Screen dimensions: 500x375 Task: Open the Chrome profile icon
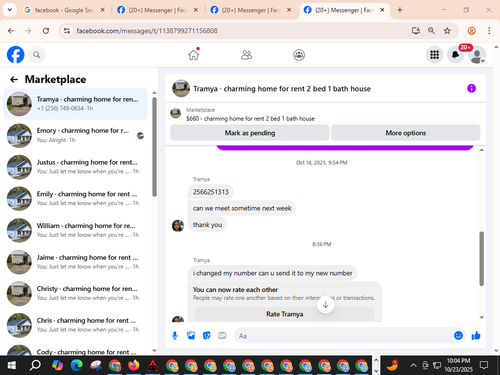[x=472, y=31]
